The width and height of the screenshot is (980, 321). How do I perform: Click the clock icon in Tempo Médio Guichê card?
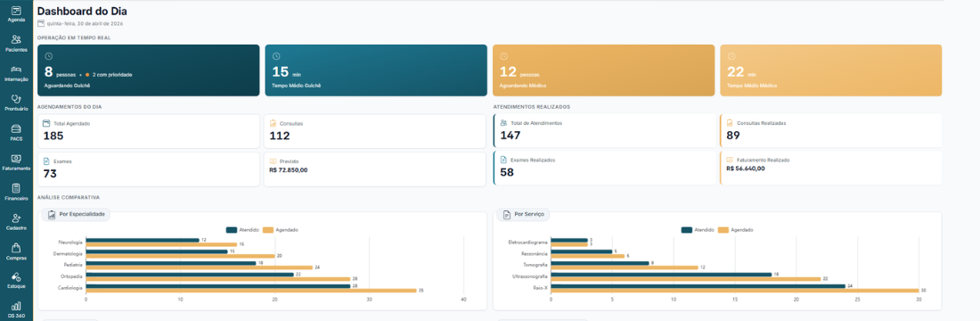(276, 56)
